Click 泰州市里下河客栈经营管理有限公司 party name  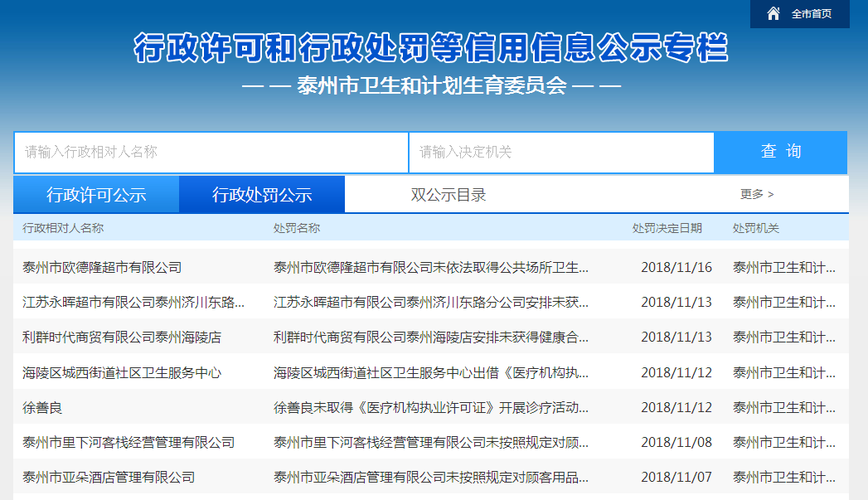click(129, 443)
